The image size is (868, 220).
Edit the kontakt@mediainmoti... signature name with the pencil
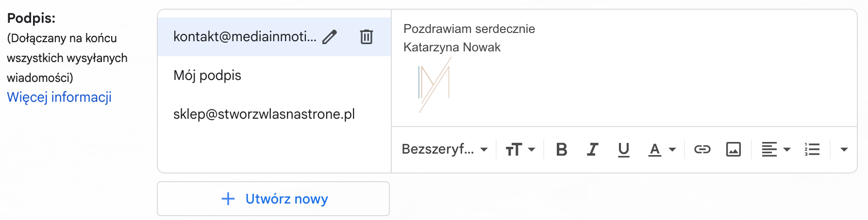330,37
